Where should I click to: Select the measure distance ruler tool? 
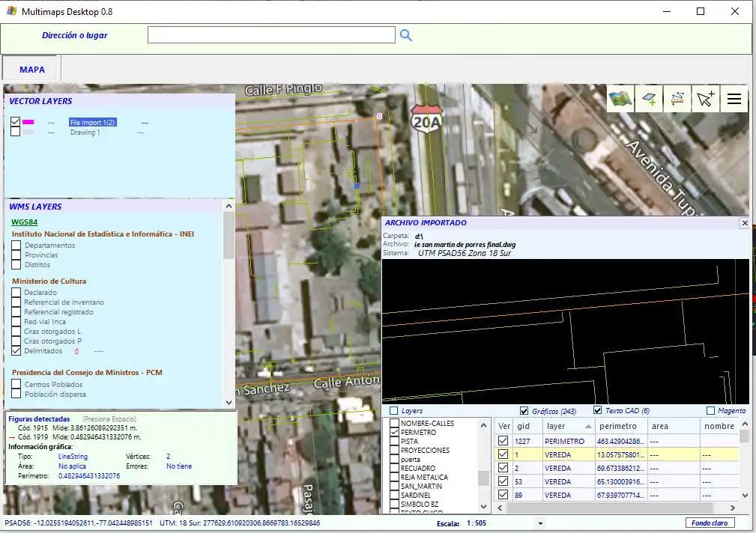click(677, 99)
